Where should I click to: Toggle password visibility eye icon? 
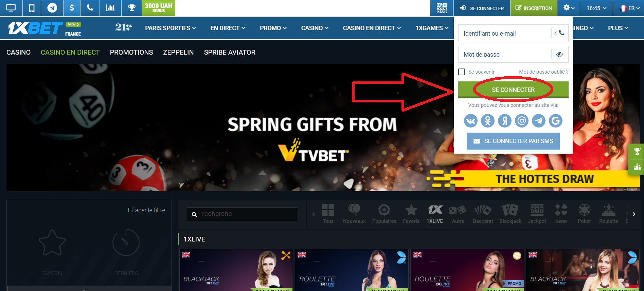(x=560, y=55)
